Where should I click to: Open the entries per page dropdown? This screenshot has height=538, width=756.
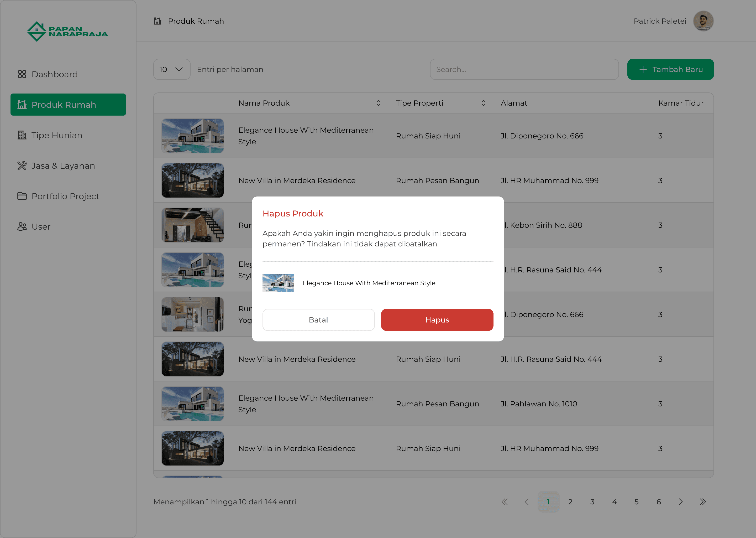tap(171, 69)
